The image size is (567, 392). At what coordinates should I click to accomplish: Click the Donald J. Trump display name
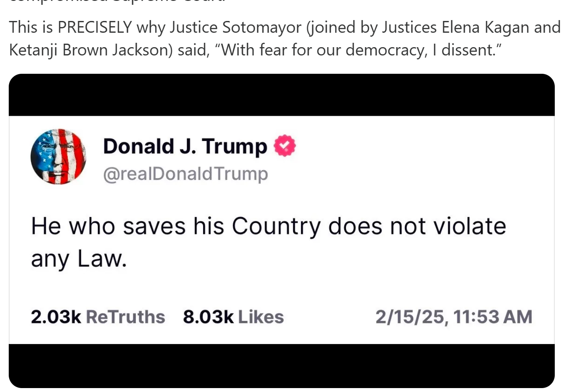pyautogui.click(x=185, y=146)
